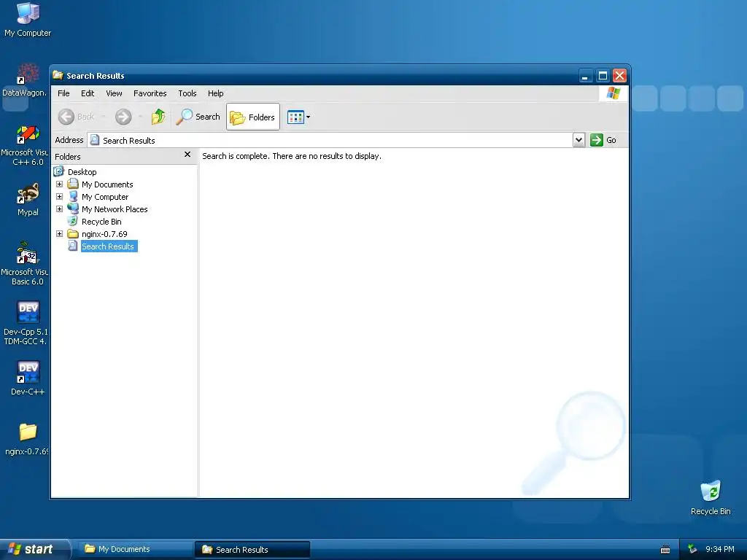This screenshot has height=560, width=747.
Task: Select My Computer in folder tree
Action: pyautogui.click(x=105, y=197)
